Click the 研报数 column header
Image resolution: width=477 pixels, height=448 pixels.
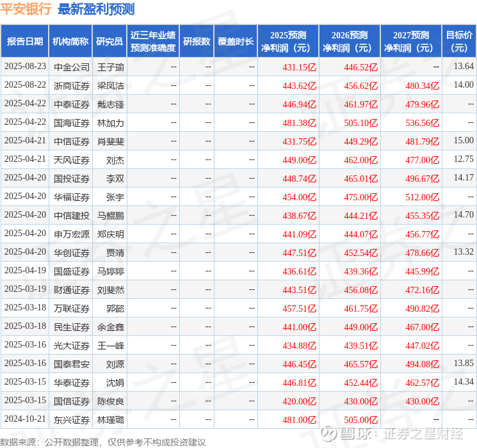coord(197,42)
